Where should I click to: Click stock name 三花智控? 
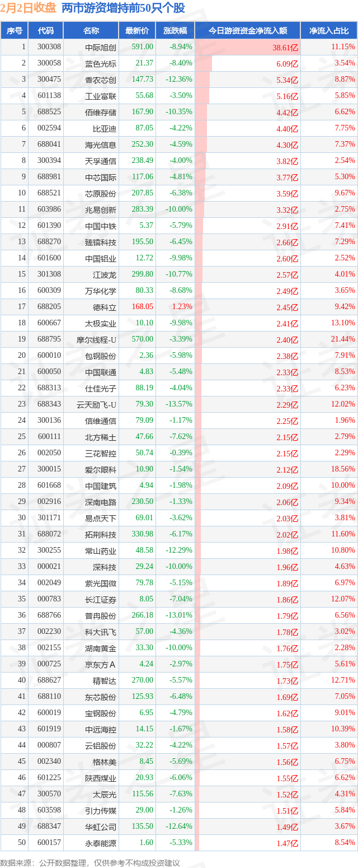(x=101, y=453)
